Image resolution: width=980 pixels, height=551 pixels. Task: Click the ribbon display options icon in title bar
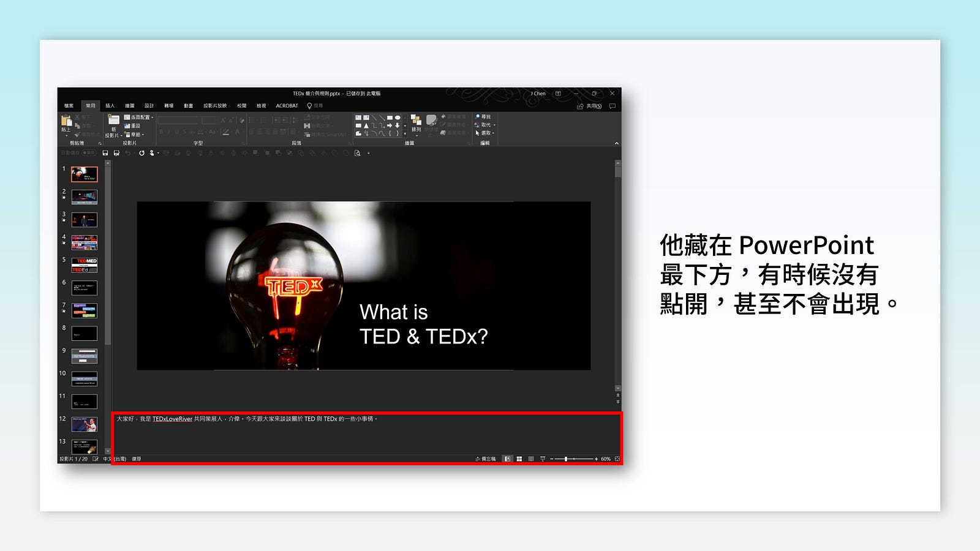coord(558,94)
